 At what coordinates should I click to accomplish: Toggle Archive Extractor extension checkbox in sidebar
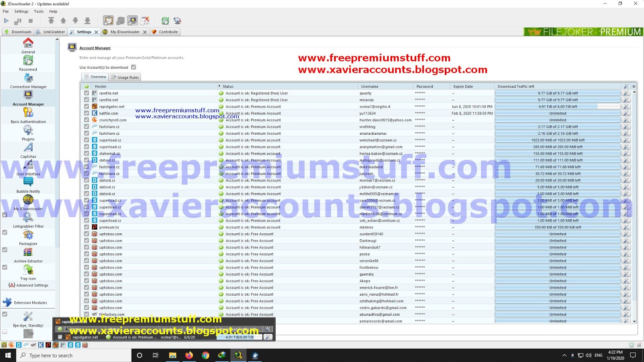click(5, 250)
